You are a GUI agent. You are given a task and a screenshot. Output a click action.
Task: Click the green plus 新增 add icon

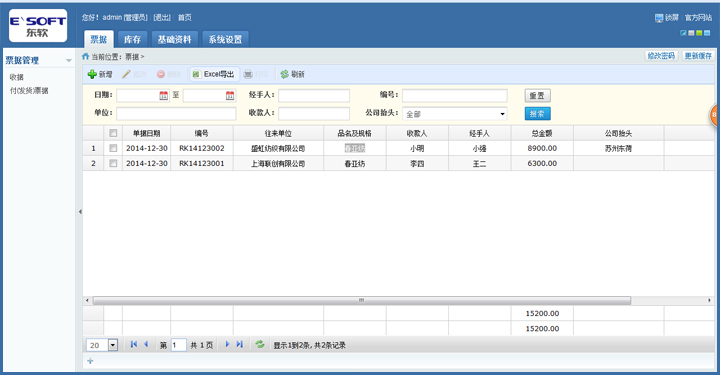(x=92, y=74)
